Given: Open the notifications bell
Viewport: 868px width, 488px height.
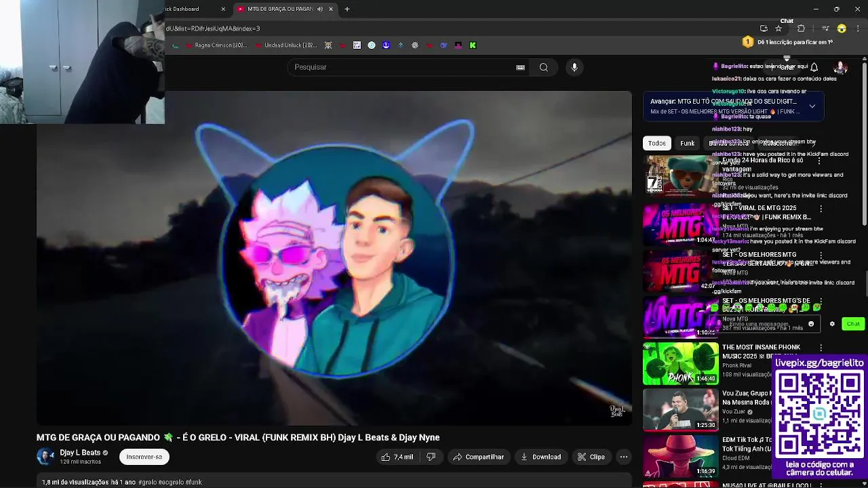Looking at the screenshot, I should coord(814,67).
